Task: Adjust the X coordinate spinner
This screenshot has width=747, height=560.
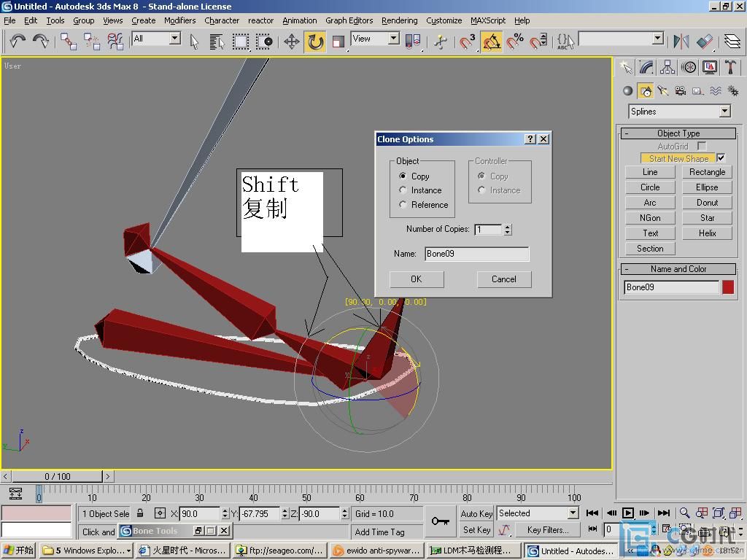Action: [225, 513]
